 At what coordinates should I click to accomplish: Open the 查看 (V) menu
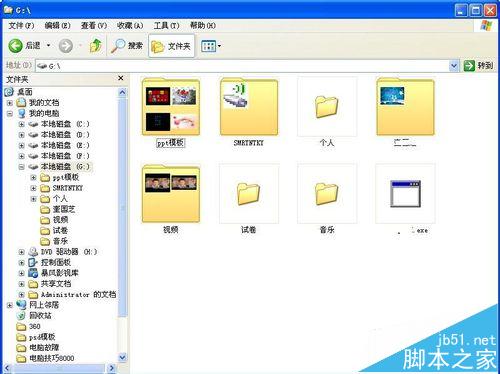click(x=94, y=25)
